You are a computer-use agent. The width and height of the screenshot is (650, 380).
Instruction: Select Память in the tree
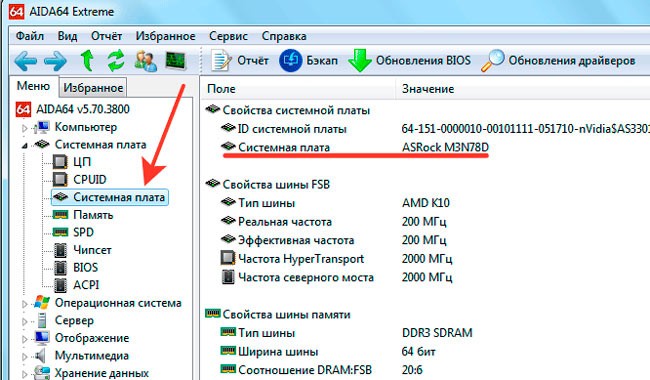click(x=93, y=215)
